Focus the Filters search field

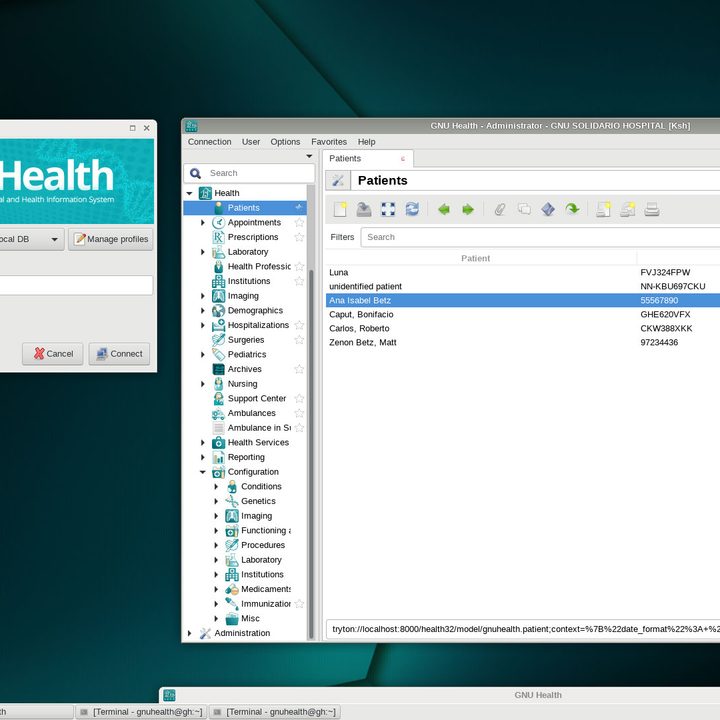540,237
